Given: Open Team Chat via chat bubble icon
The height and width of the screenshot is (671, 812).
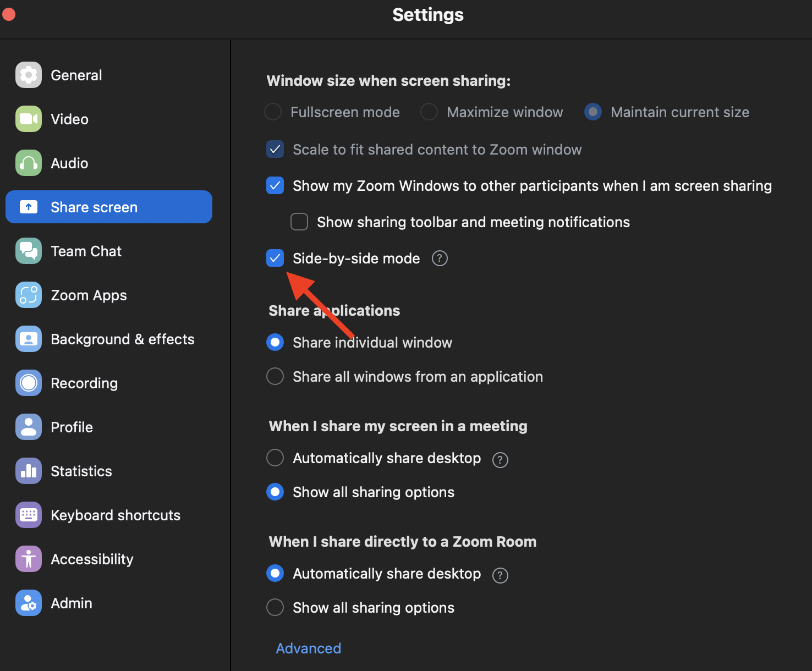Looking at the screenshot, I should click(28, 251).
